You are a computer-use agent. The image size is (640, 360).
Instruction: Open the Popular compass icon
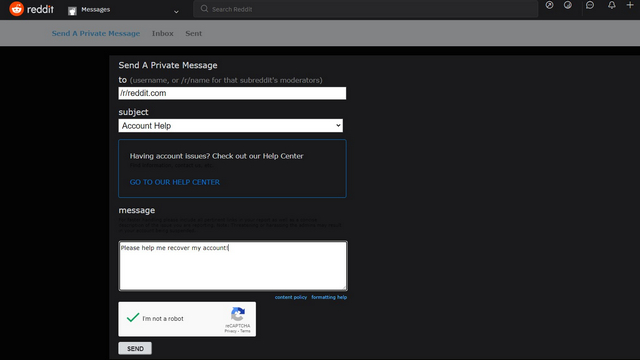tap(549, 5)
